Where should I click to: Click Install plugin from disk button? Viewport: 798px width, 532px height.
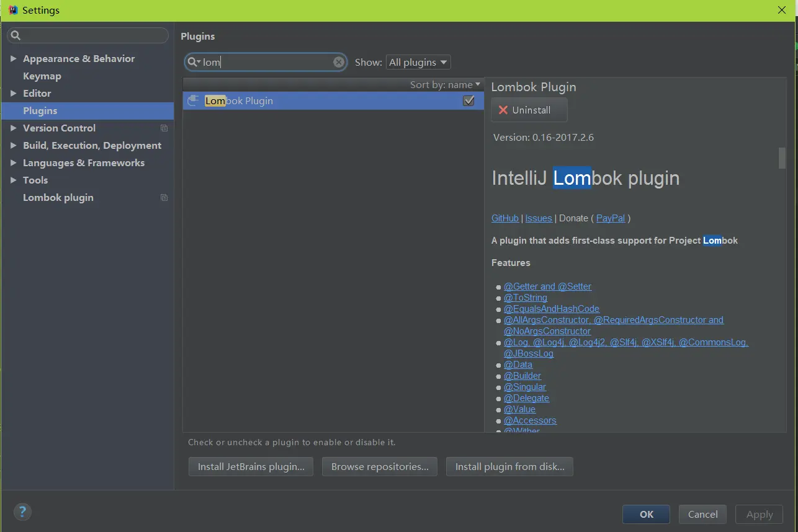[509, 466]
